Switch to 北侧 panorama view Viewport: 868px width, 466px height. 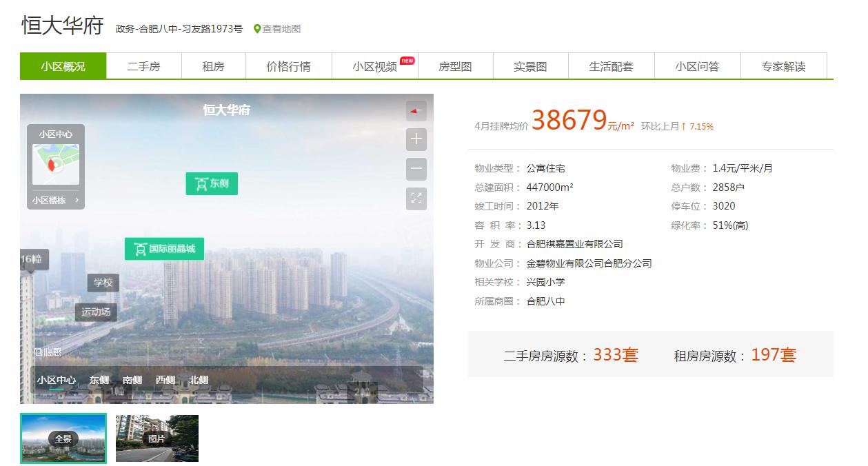[197, 380]
